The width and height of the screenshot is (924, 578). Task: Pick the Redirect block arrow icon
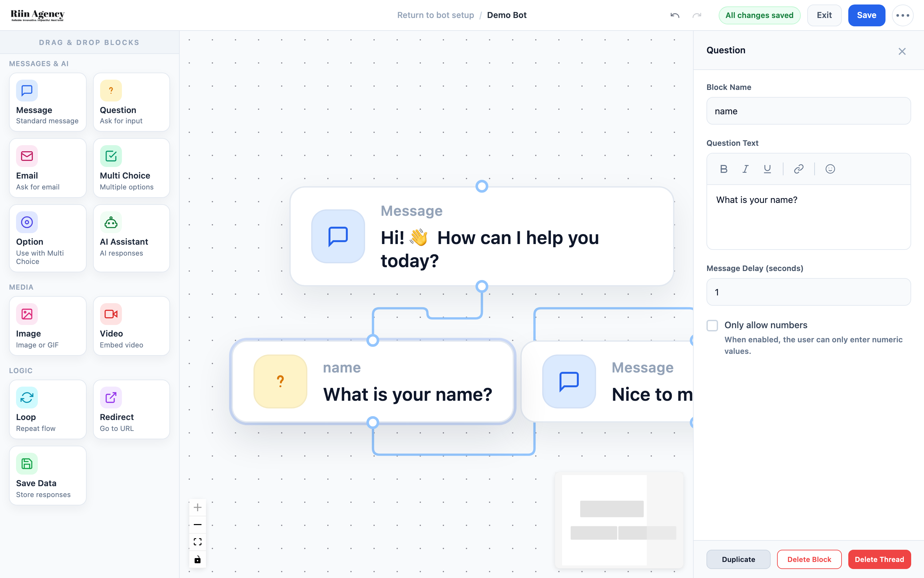coord(111,398)
